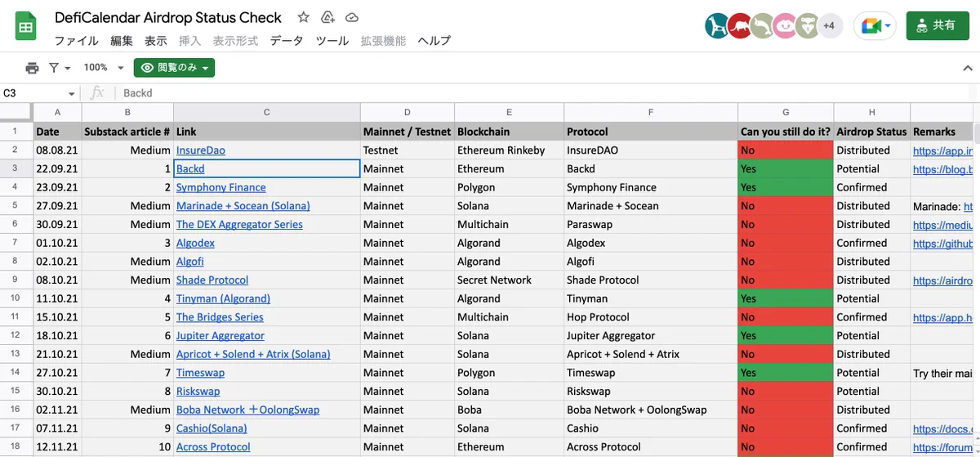Select the 'Mainnet / Testnet' header cell
980x457 pixels.
click(x=407, y=132)
